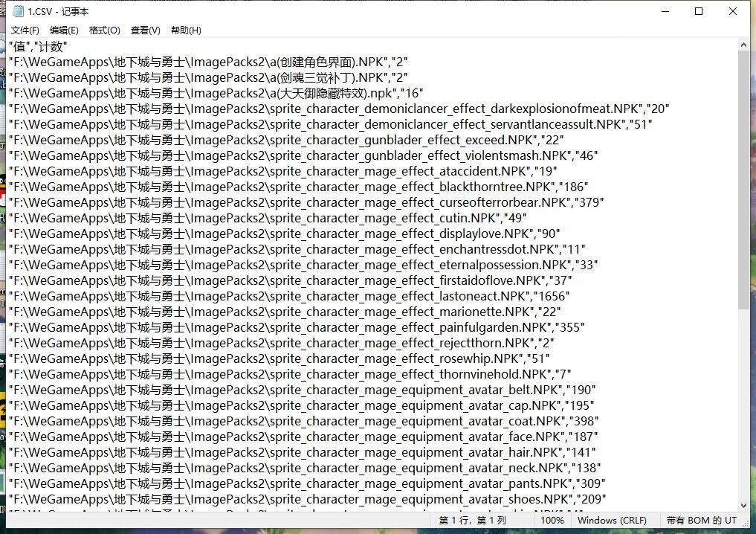Click the avatar_face.NPK line
The image size is (756, 534).
(x=303, y=437)
